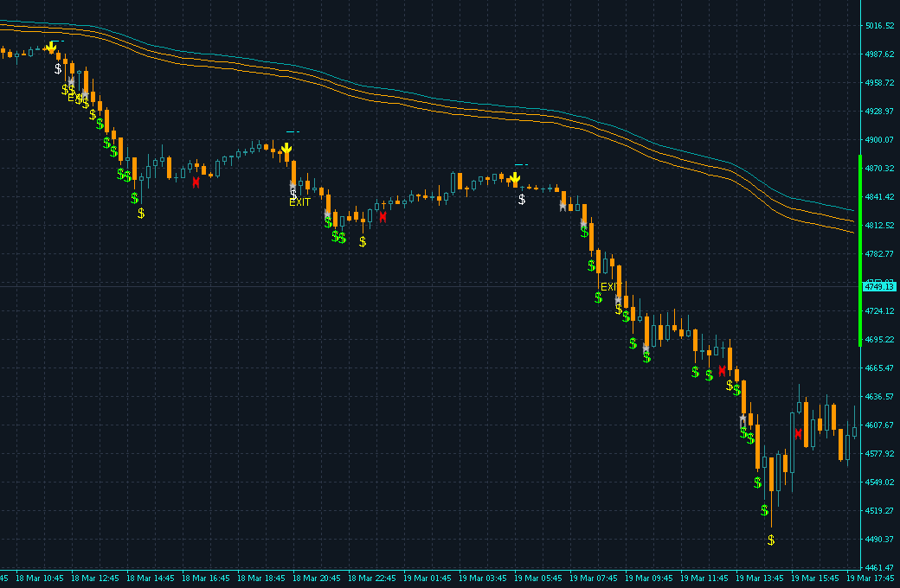This screenshot has height=588, width=900.
Task: Click the 4519.27 price axis label
Action: click(880, 510)
